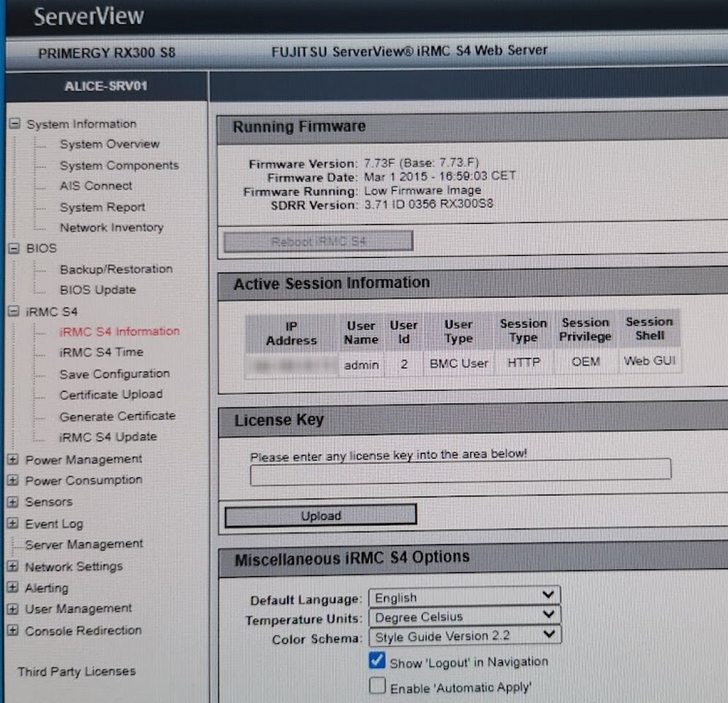
Task: Open System Report
Action: tap(103, 207)
